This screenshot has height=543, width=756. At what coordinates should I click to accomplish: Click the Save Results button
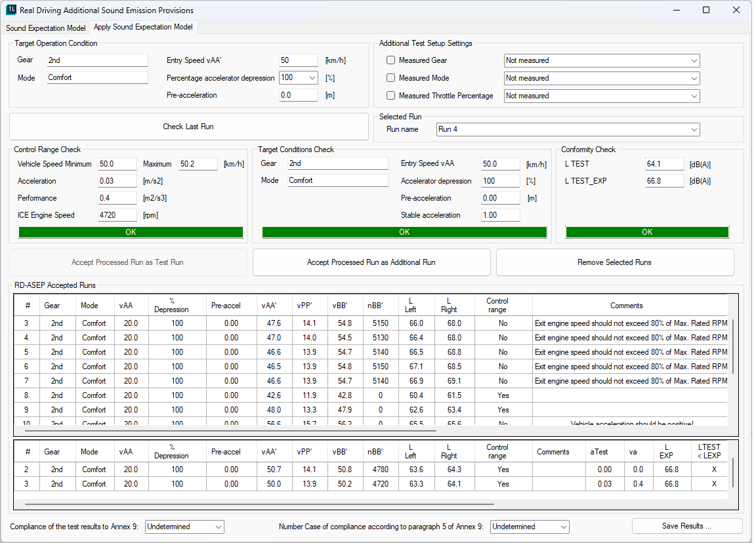point(686,526)
